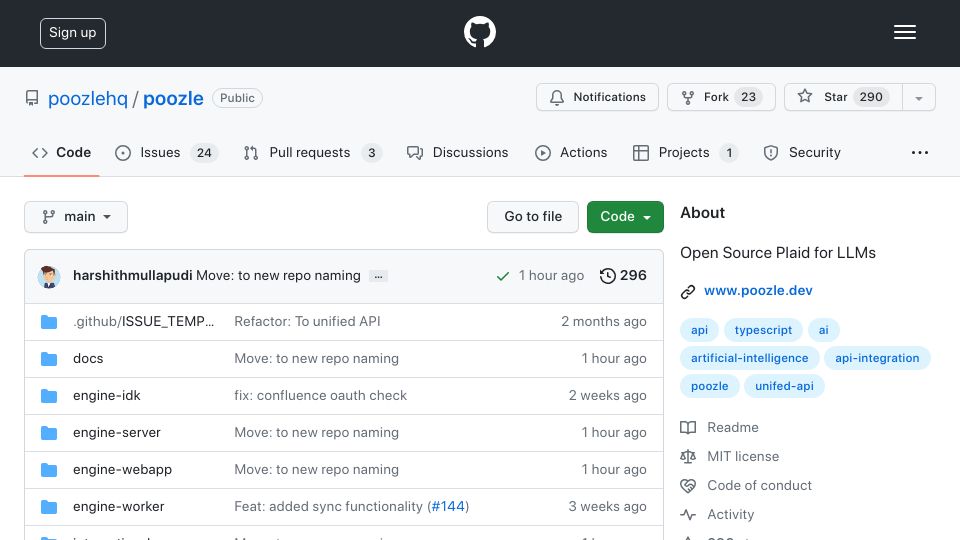Click the Code of conduct heart icon
This screenshot has height=540, width=960.
[x=688, y=486]
